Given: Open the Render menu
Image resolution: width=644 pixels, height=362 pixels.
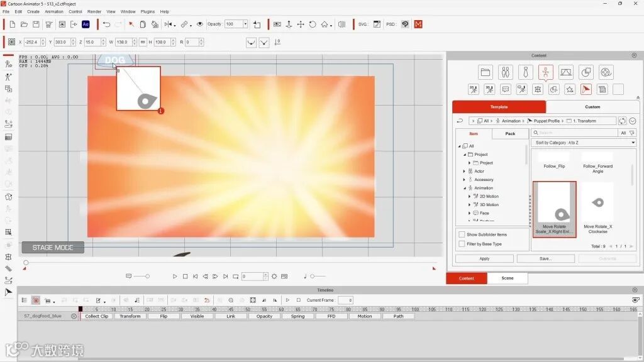Looking at the screenshot, I should click(94, 11).
